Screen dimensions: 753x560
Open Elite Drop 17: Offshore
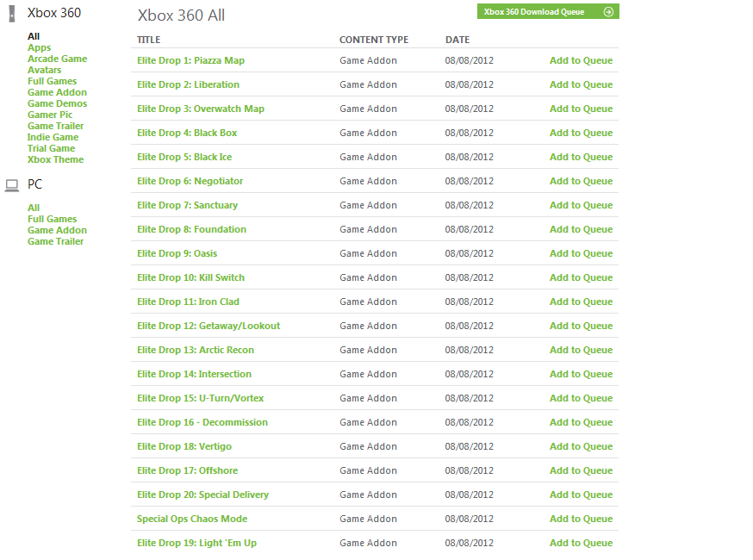pos(187,470)
